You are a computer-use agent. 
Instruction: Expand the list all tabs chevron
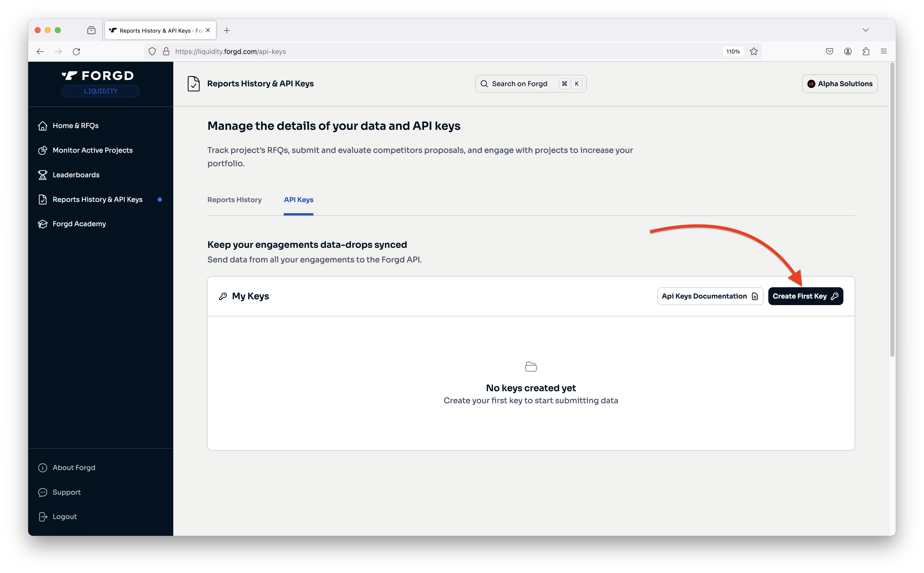[866, 30]
